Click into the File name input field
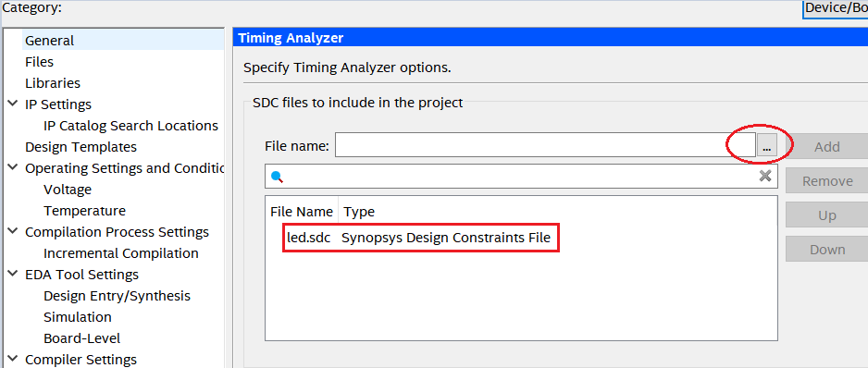Viewport: 868px width, 368px height. click(545, 145)
